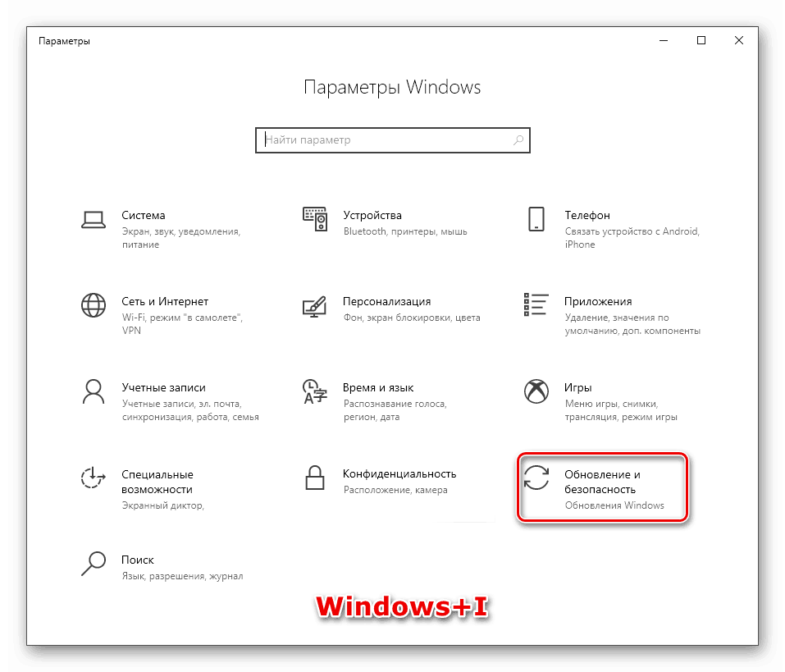Image resolution: width=785 pixels, height=672 pixels.
Task: Open the Конфиденциальность lock icon
Action: click(315, 478)
